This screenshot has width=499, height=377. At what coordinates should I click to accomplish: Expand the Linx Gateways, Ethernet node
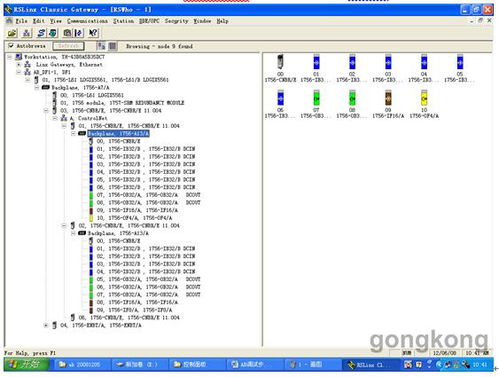(x=19, y=65)
